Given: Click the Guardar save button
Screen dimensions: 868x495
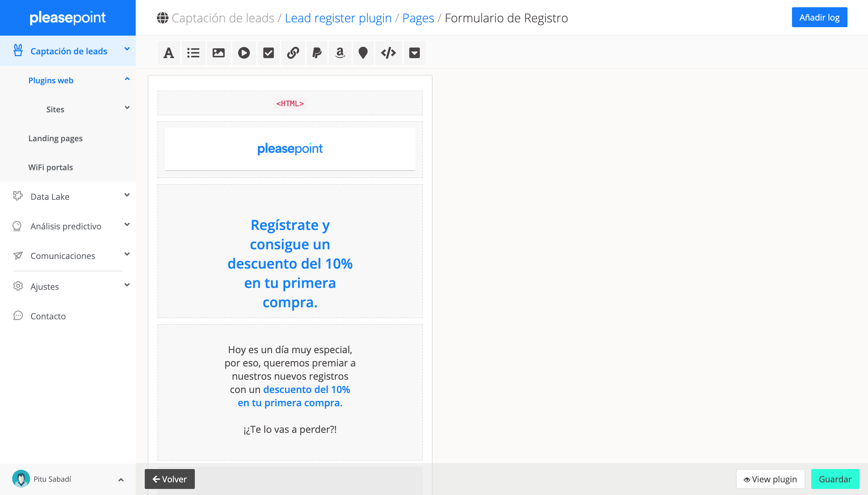Looking at the screenshot, I should coord(835,479).
